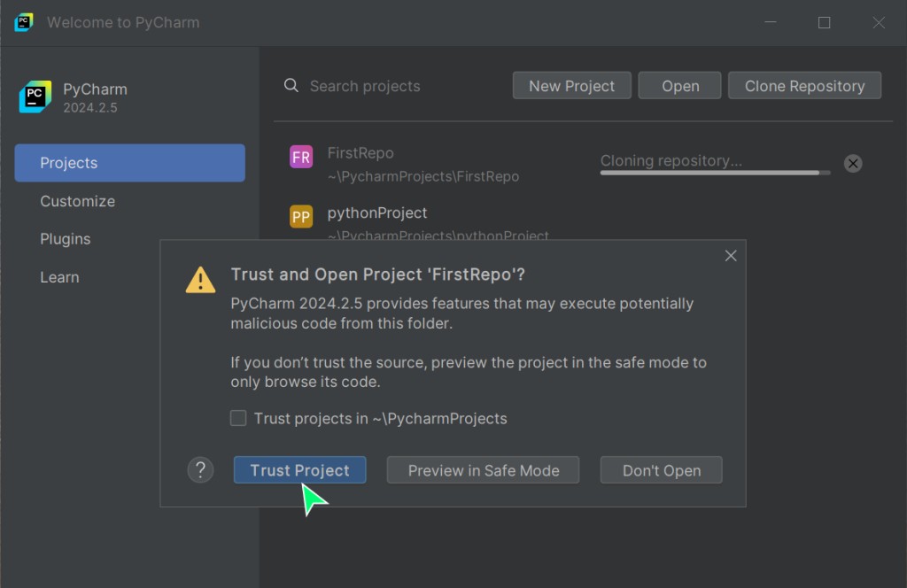This screenshot has width=907, height=588.
Task: Click the cloning repository progress bar
Action: [x=714, y=173]
